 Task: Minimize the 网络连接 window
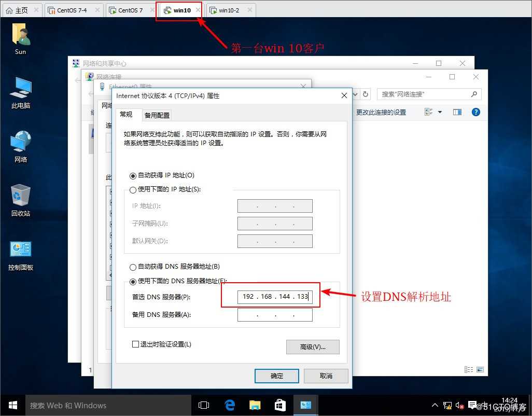click(429, 77)
